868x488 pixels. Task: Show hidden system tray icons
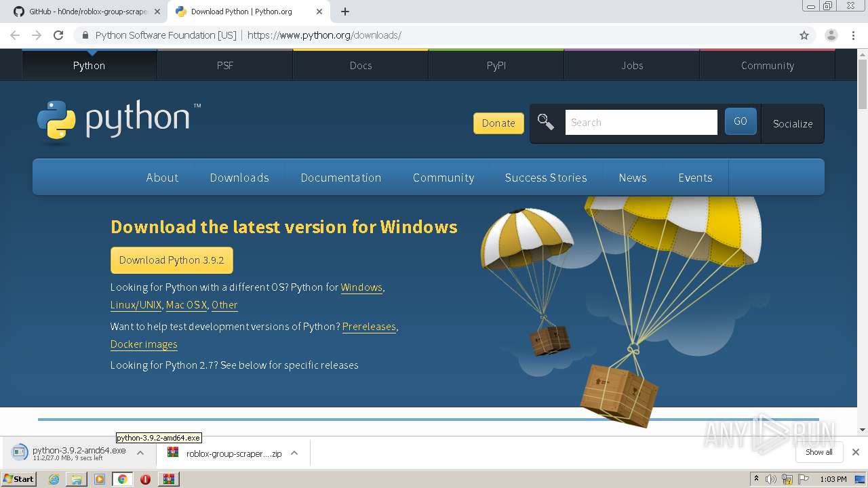[756, 479]
